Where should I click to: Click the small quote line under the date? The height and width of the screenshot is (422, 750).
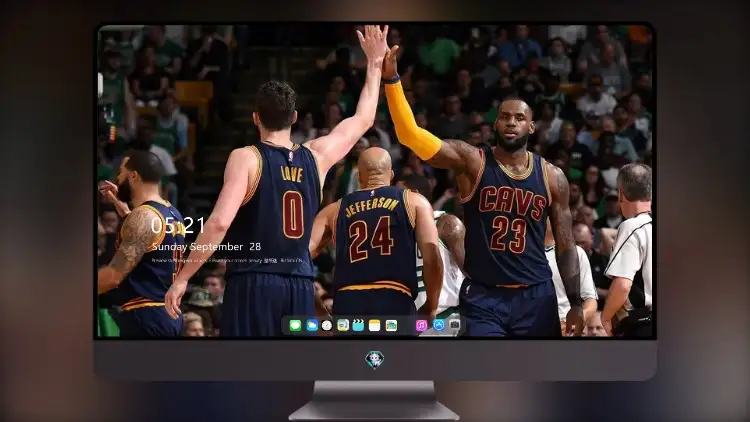(x=227, y=261)
